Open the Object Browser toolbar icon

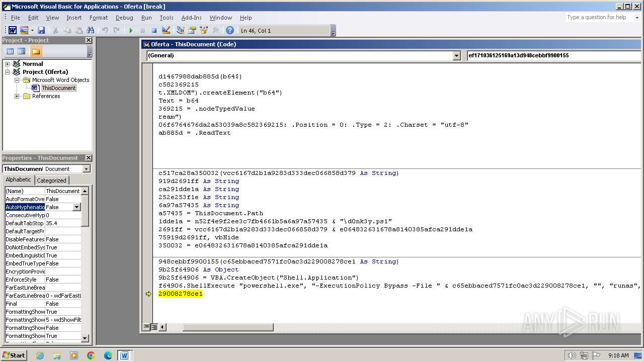click(204, 30)
